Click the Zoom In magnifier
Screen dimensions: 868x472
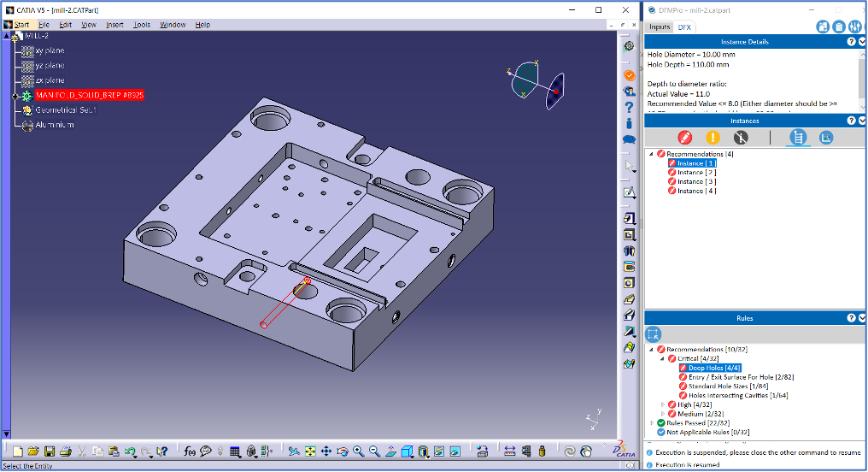(x=358, y=451)
